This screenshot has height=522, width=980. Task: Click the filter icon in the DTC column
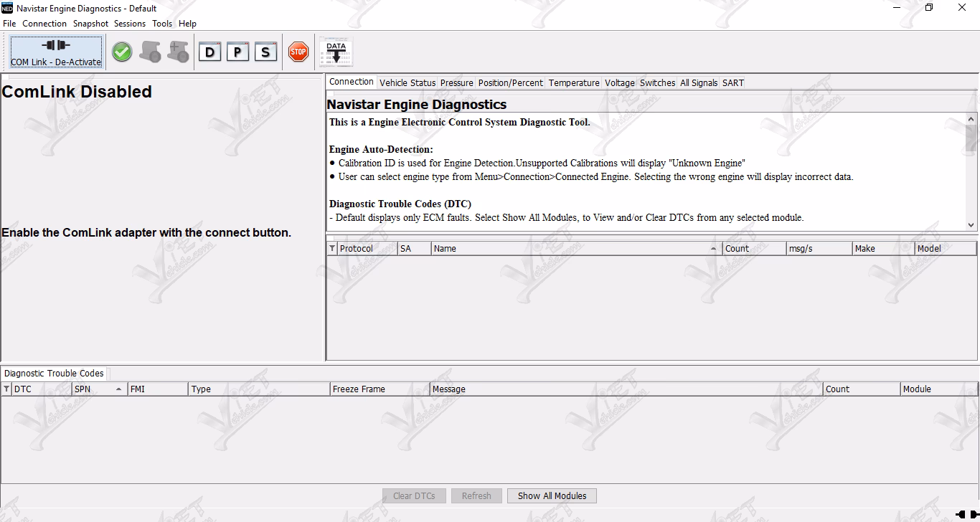[6, 389]
